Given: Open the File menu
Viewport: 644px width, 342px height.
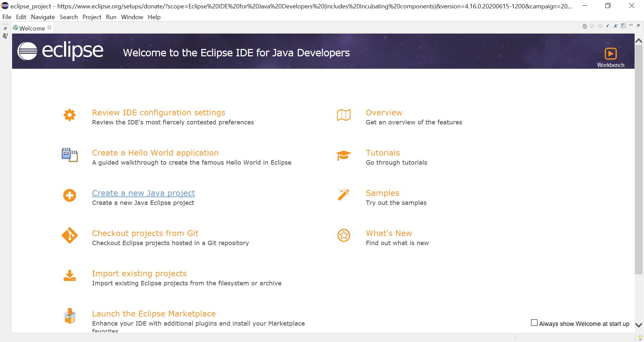Looking at the screenshot, I should (x=7, y=17).
